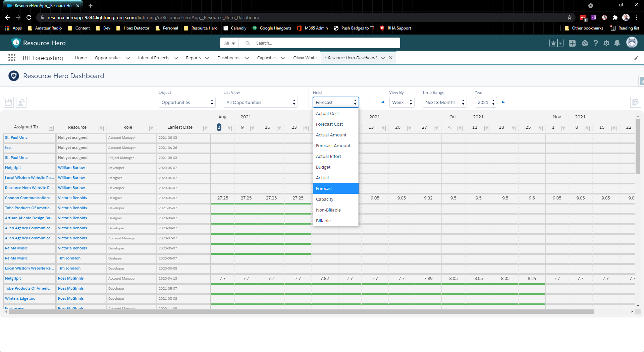Select Actual Amount from Field list

336,135
